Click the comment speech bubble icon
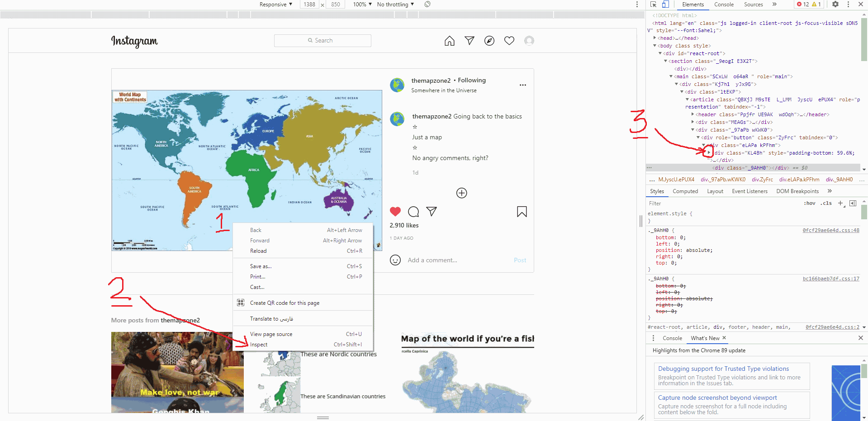The height and width of the screenshot is (421, 868). coord(413,212)
